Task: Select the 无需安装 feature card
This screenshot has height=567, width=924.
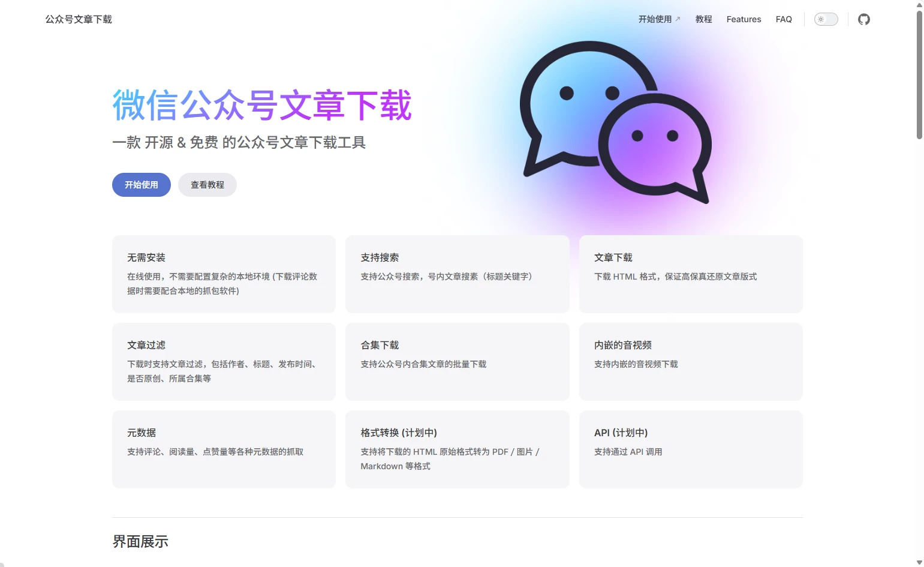Action: 224,274
